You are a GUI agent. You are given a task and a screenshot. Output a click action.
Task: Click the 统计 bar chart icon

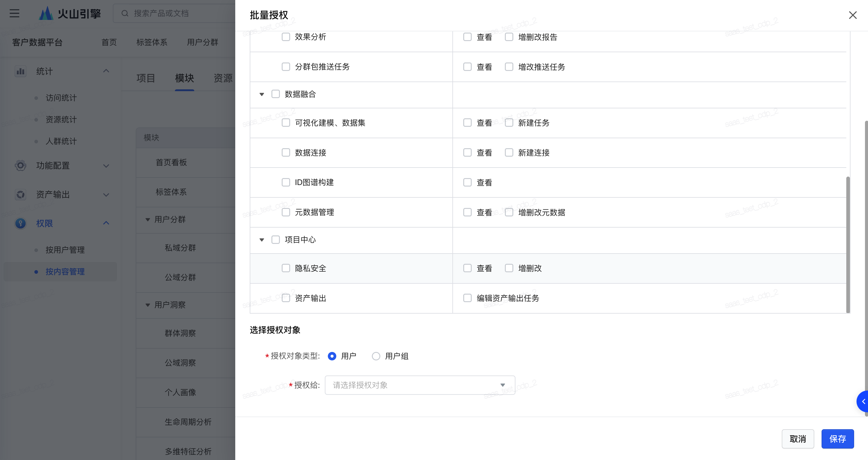(x=21, y=71)
